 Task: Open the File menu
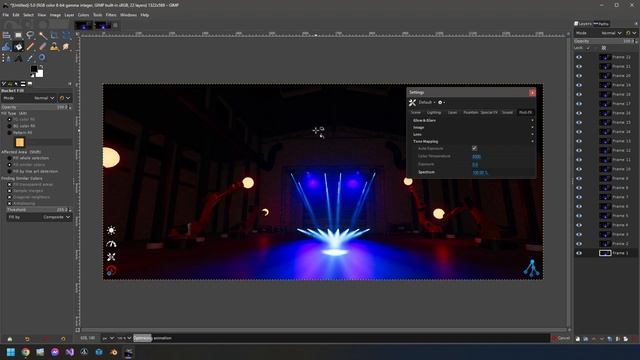(x=6, y=15)
